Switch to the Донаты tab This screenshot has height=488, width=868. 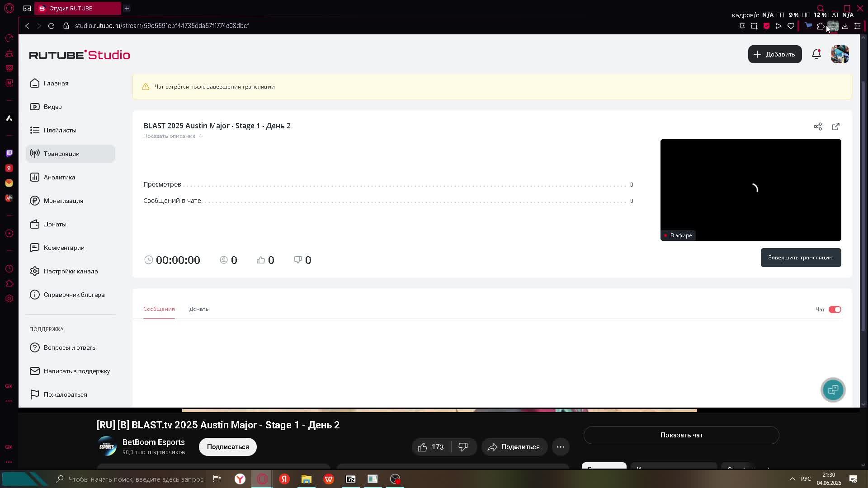tap(199, 309)
